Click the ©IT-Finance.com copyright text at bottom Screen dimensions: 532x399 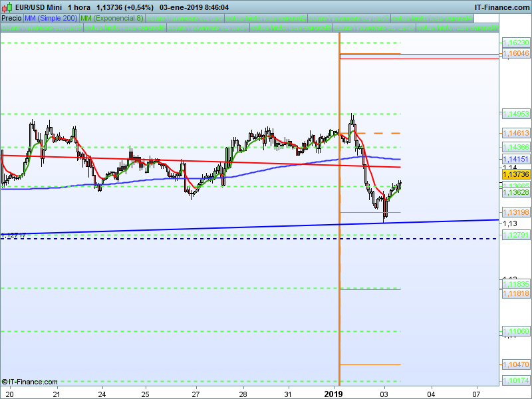coord(29,382)
